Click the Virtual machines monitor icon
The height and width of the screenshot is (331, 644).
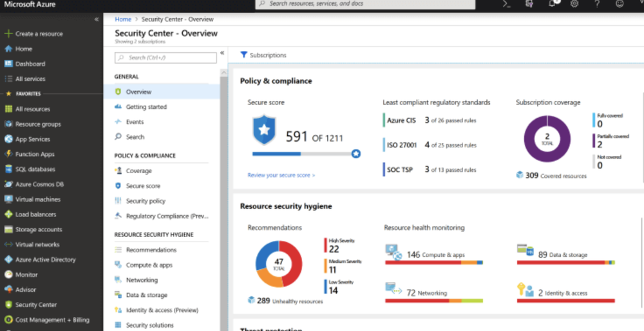click(x=8, y=199)
